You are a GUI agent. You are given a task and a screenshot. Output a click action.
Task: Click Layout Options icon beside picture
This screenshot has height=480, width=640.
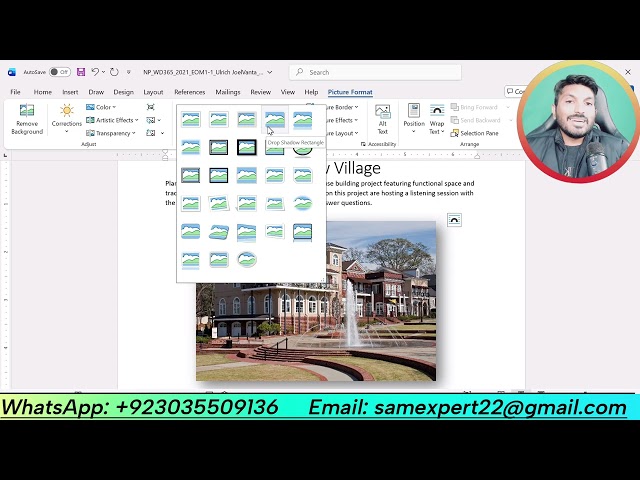point(454,220)
